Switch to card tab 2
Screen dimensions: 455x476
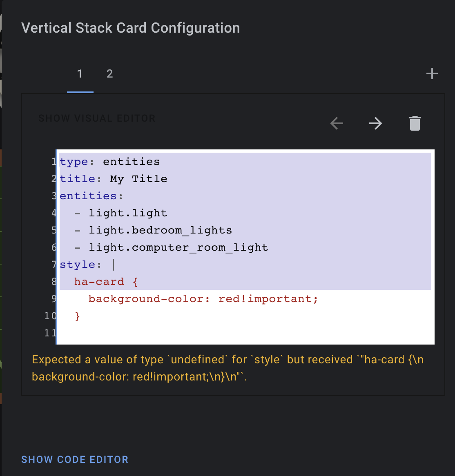pyautogui.click(x=109, y=74)
